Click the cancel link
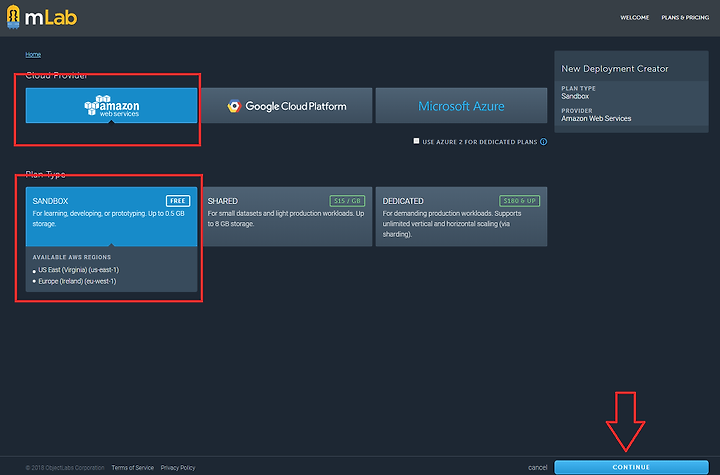Viewport: 720px width, 475px height. pos(538,468)
